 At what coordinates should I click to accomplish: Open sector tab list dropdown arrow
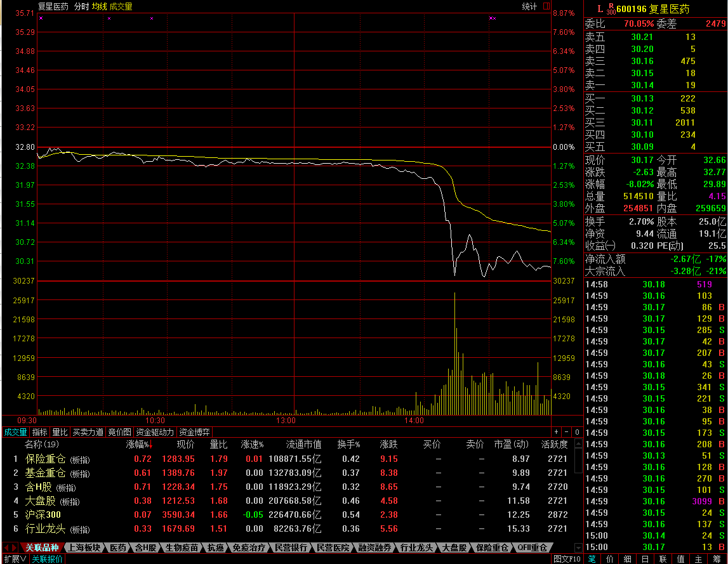(578, 548)
